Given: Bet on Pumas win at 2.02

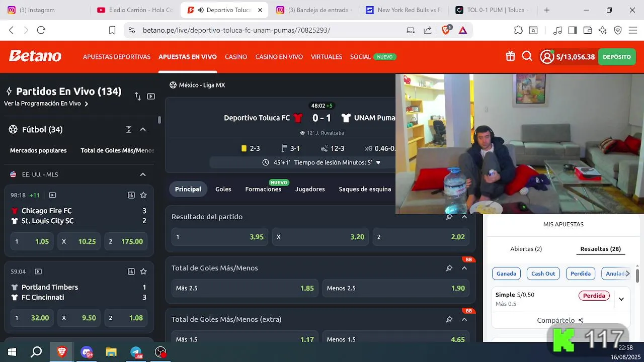Looking at the screenshot, I should click(421, 237).
